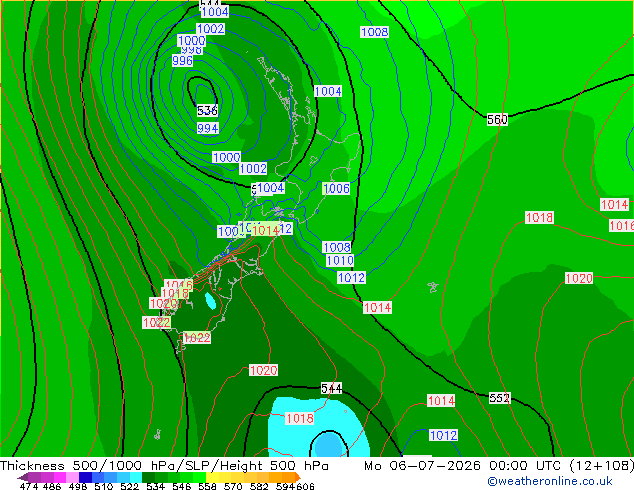Click the legend value 474
634x490 pixels.
coord(29,486)
